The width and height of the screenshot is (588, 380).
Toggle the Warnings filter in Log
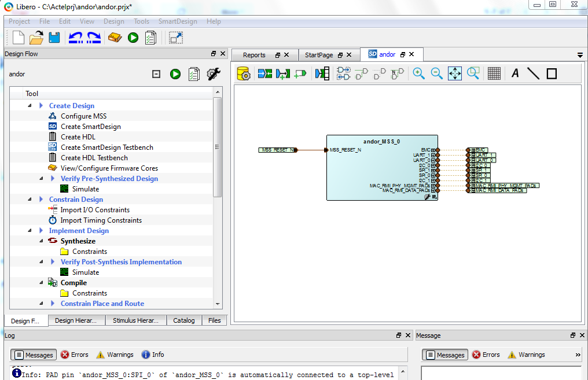tap(115, 355)
